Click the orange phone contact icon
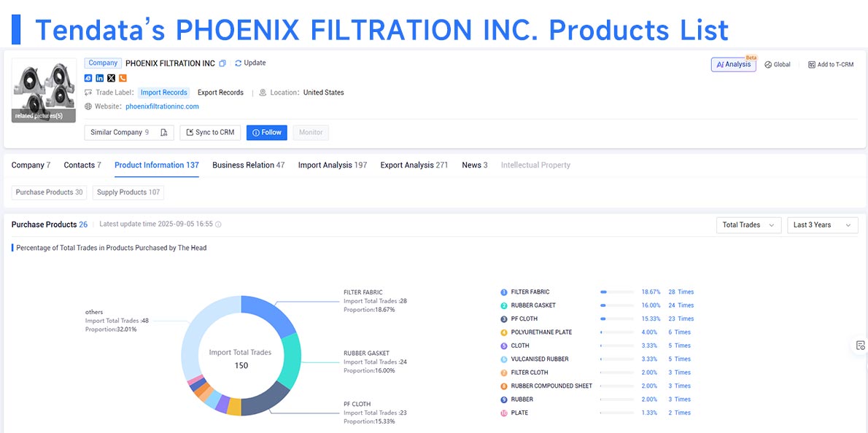 (x=123, y=78)
